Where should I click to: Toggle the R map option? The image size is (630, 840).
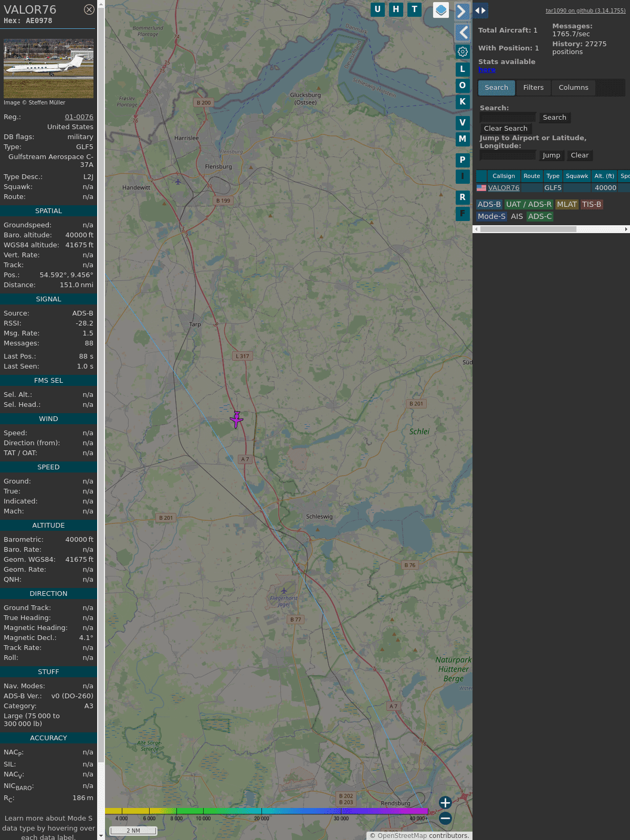463,197
